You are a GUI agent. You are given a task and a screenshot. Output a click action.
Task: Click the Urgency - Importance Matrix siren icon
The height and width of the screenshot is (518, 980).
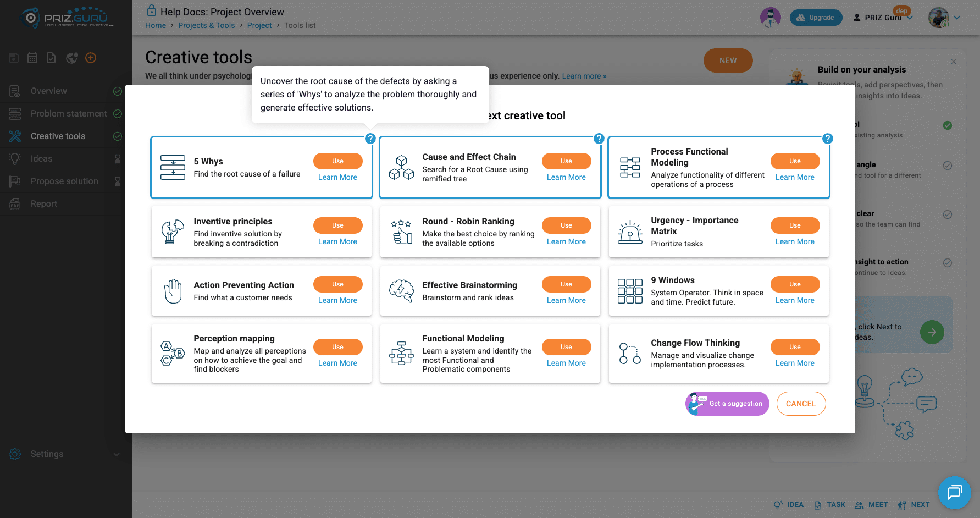click(x=630, y=232)
